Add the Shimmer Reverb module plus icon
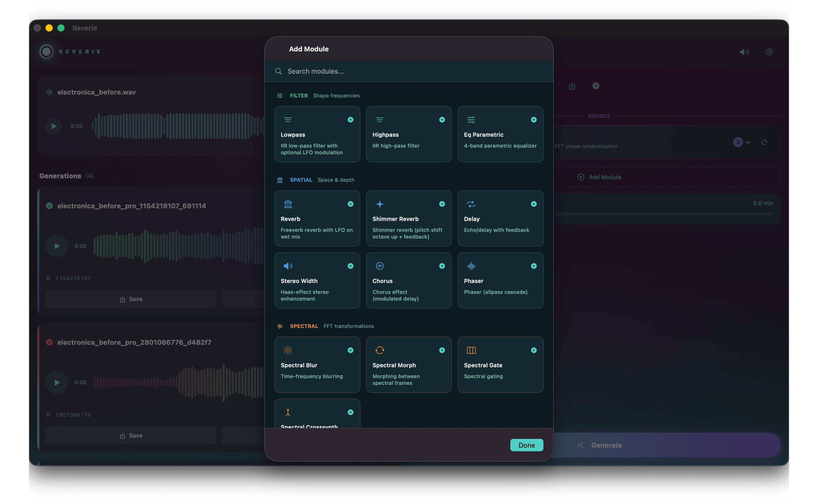818x504 pixels. pyautogui.click(x=442, y=204)
